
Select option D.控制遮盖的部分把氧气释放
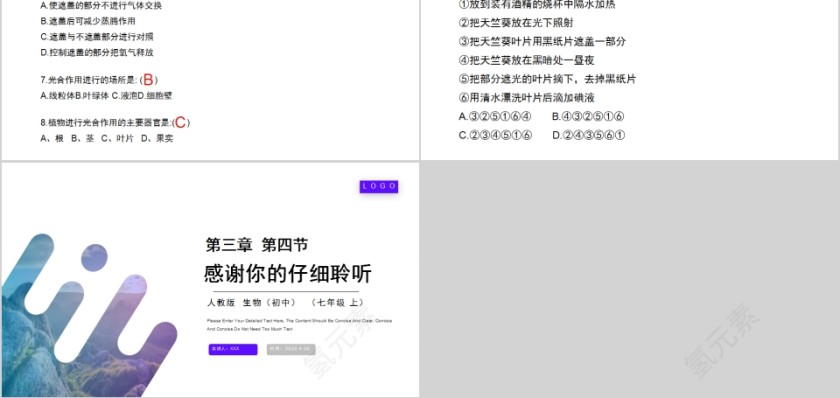(x=97, y=52)
